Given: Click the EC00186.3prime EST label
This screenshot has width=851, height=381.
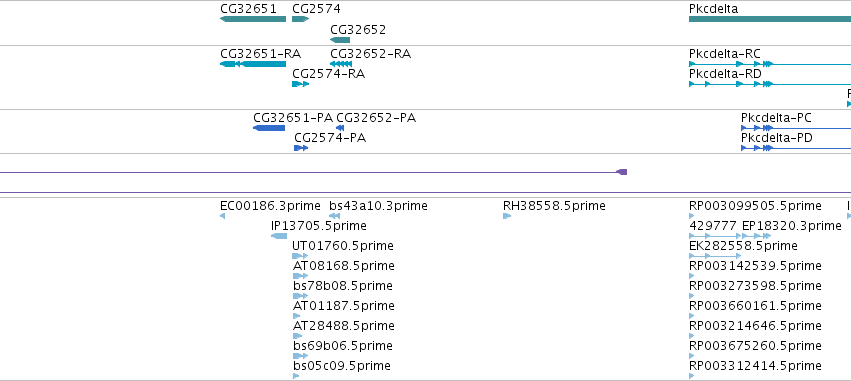Looking at the screenshot, I should point(270,206).
